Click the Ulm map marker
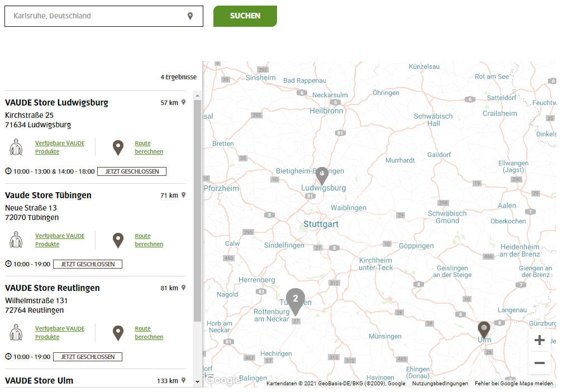567x392 pixels. (x=484, y=330)
